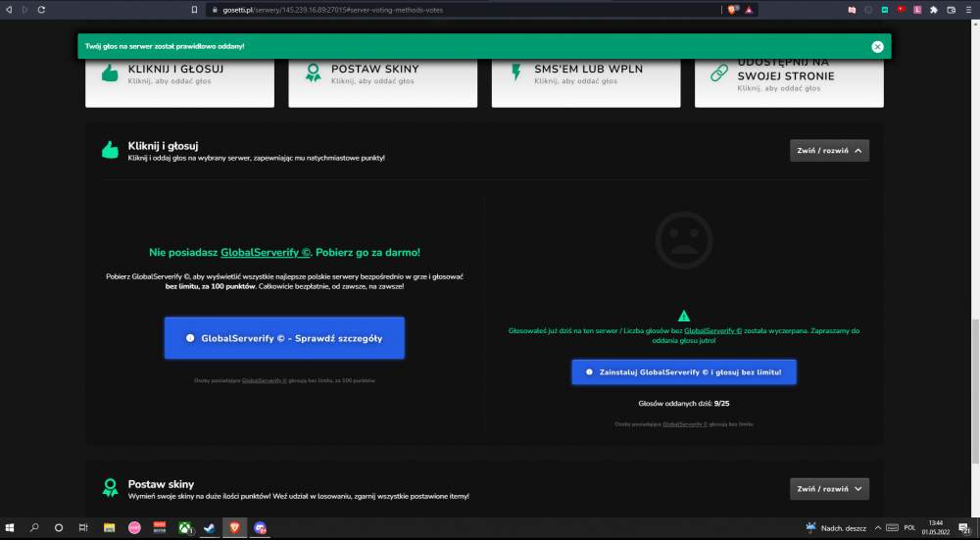Viewport: 980px width, 540px height.
Task: Open the Brave Wallet icon
Action: point(952,10)
